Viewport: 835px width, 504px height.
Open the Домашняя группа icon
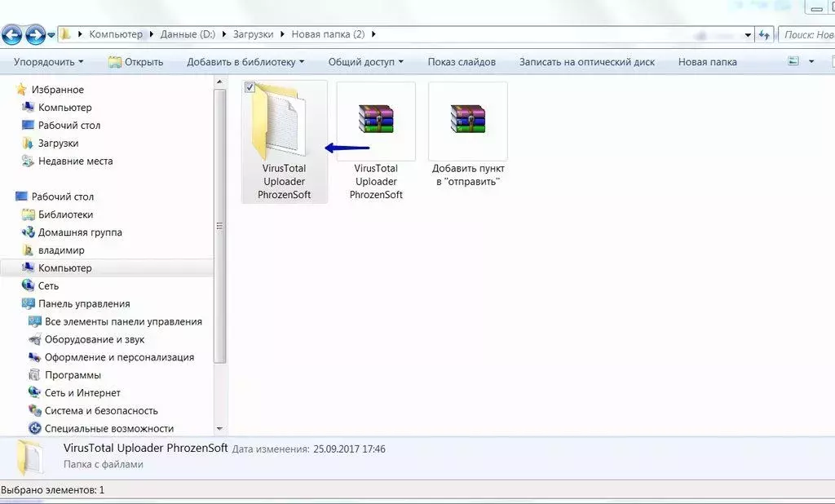[x=29, y=232]
